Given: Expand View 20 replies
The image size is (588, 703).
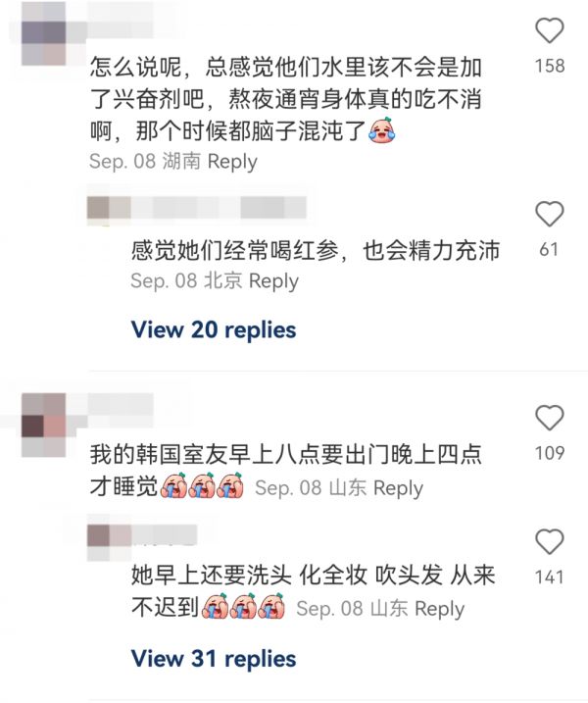Looking at the screenshot, I should (x=214, y=330).
